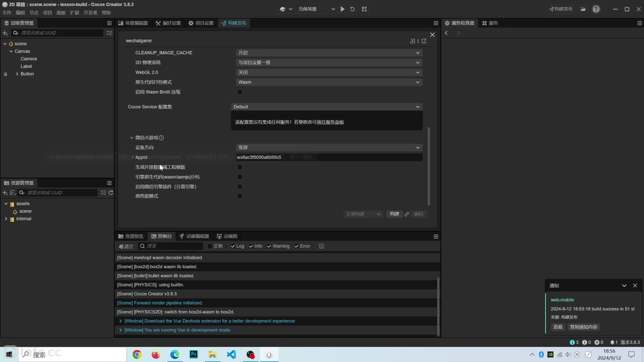
Task: Toggle 高性能模式 checkbox
Action: click(239, 196)
